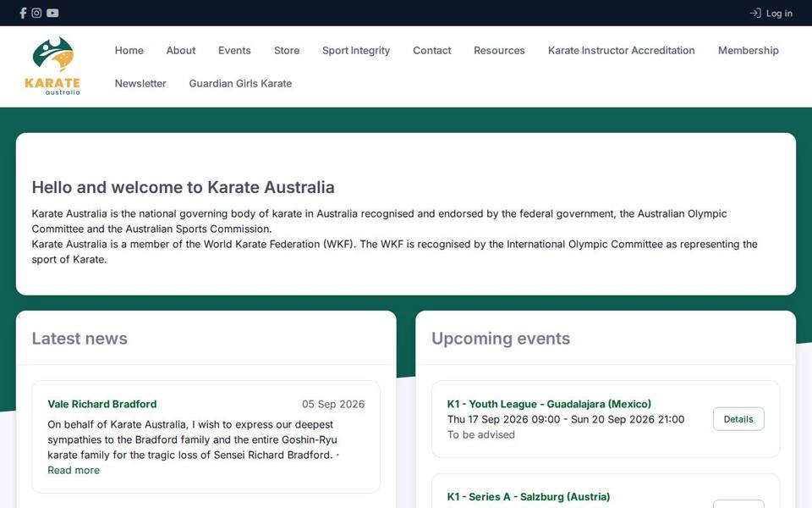Click the Hello and welcome heading
The width and height of the screenshot is (812, 508).
183,187
